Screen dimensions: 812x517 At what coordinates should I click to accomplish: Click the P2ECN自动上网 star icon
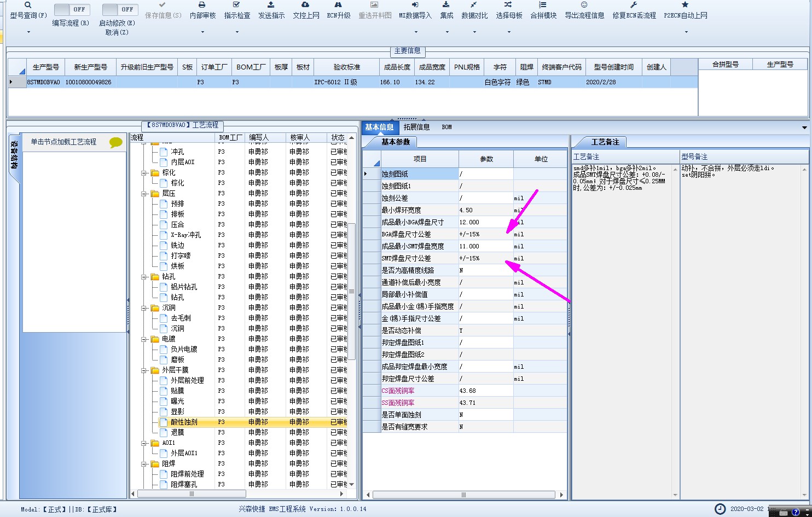pyautogui.click(x=686, y=5)
